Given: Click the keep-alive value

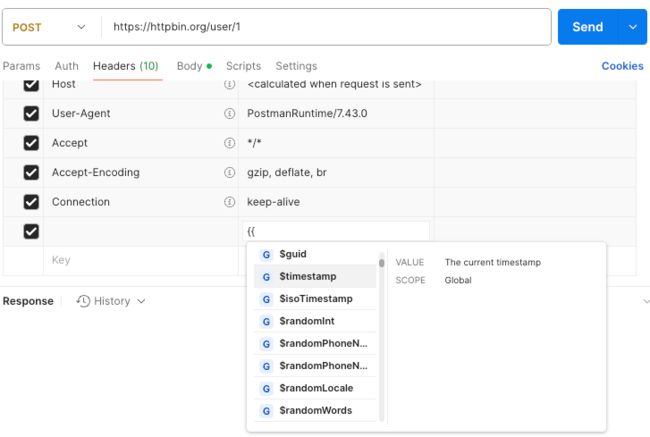Looking at the screenshot, I should [x=274, y=202].
